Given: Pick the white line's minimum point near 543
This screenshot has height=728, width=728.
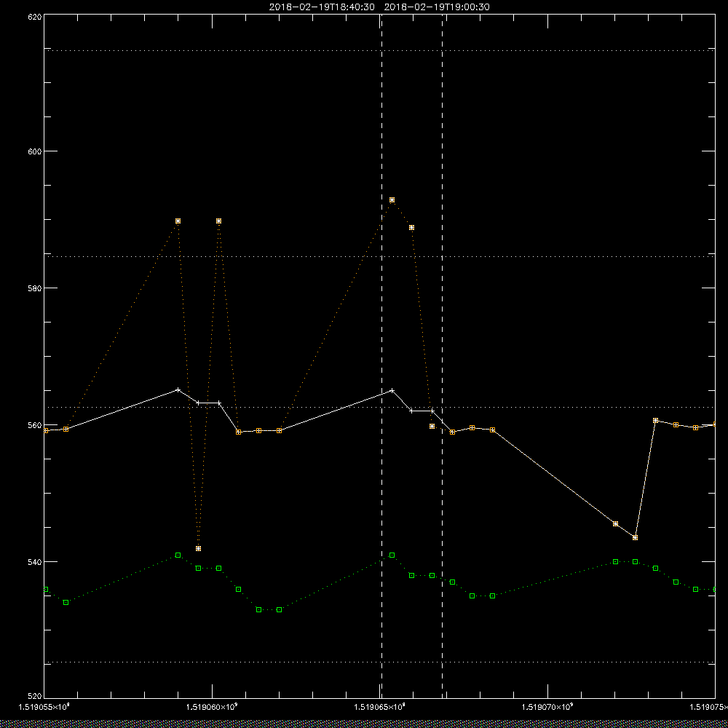Looking at the screenshot, I should coord(635,538).
